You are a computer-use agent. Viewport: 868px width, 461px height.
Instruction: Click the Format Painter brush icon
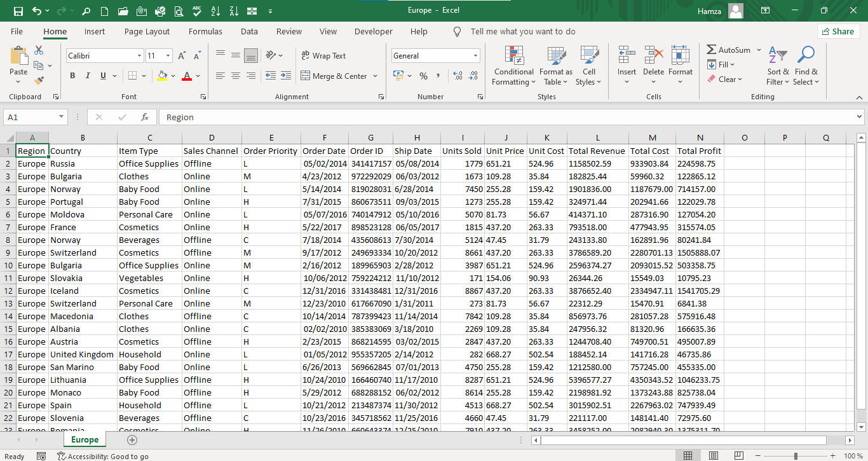point(39,81)
